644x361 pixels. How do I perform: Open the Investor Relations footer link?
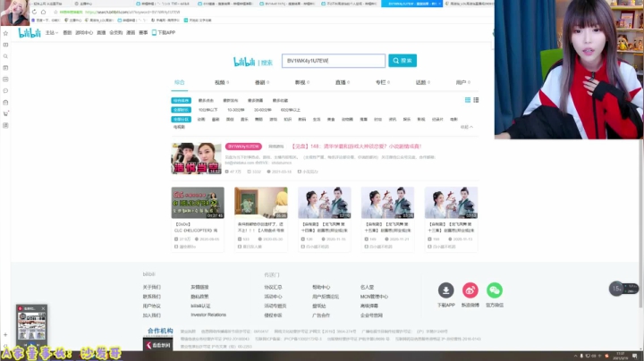click(x=208, y=315)
